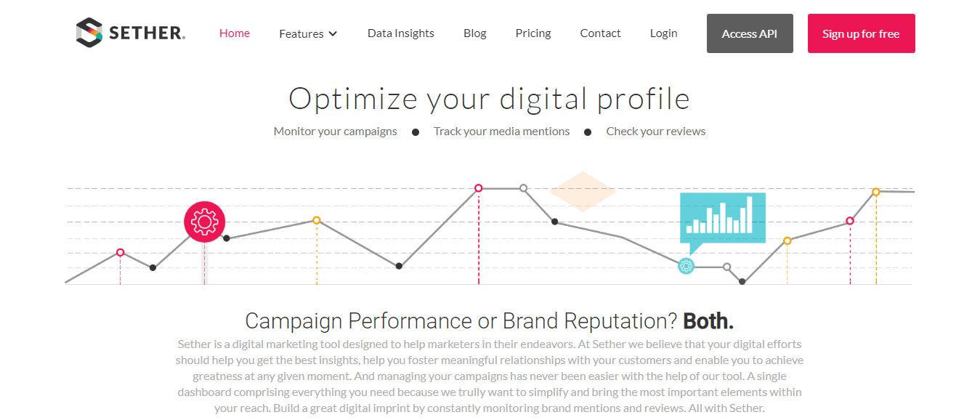Click the gray ring marker beside chart peak

point(523,188)
